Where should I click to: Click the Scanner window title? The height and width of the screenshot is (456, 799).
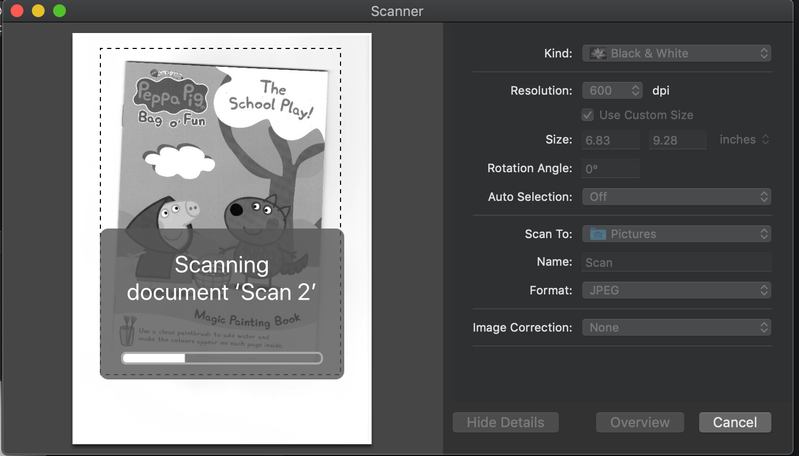tap(397, 11)
